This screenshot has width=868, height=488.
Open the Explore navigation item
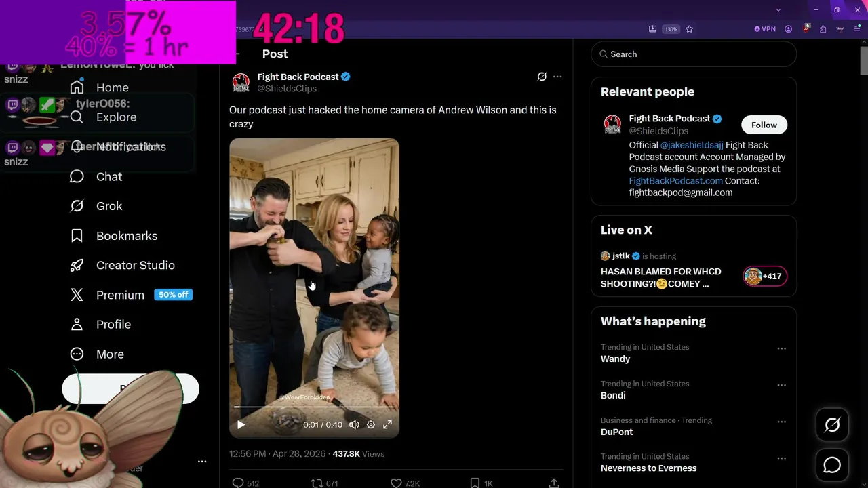pyautogui.click(x=103, y=117)
